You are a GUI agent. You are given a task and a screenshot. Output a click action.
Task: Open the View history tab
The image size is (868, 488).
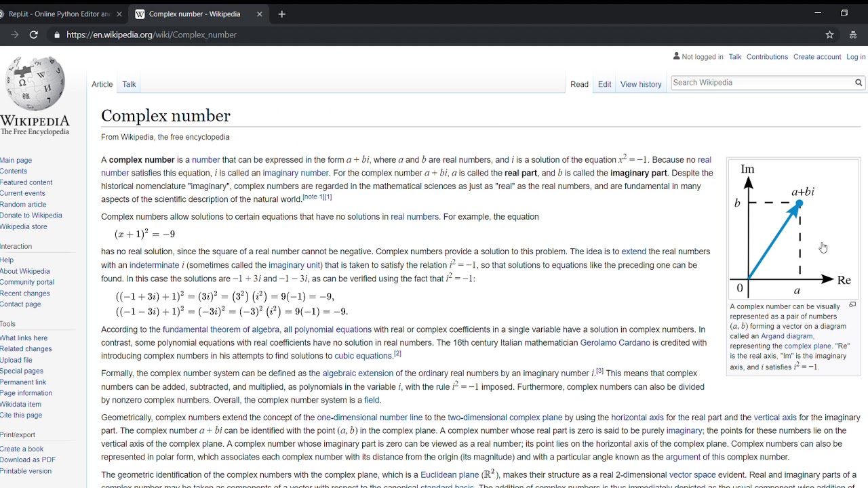pos(641,84)
